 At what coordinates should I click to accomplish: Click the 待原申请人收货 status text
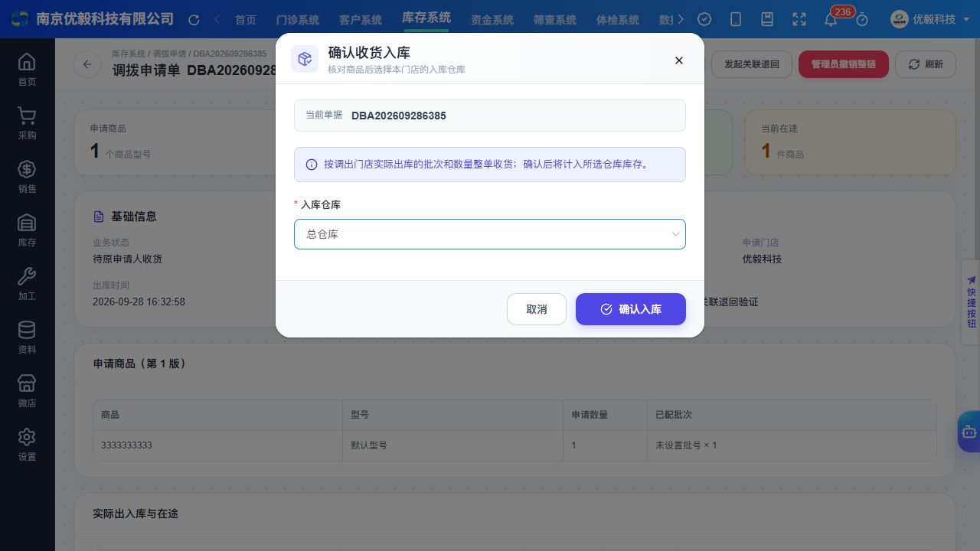pos(127,259)
